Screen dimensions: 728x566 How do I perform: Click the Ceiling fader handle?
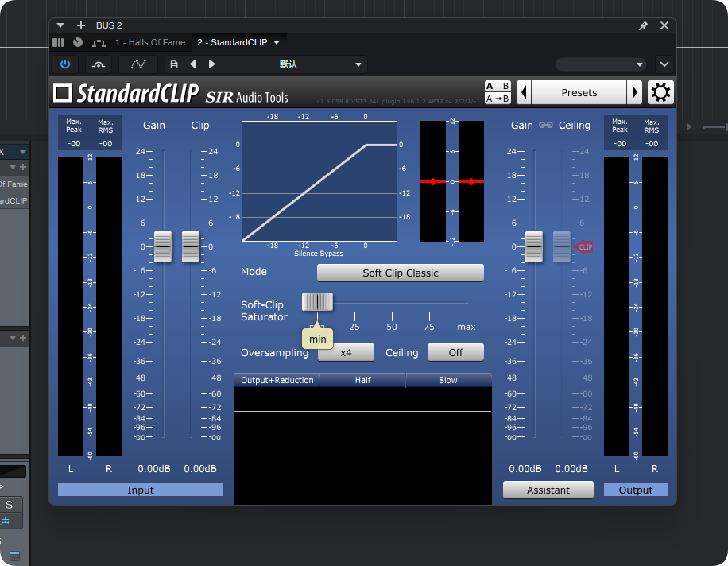point(562,246)
